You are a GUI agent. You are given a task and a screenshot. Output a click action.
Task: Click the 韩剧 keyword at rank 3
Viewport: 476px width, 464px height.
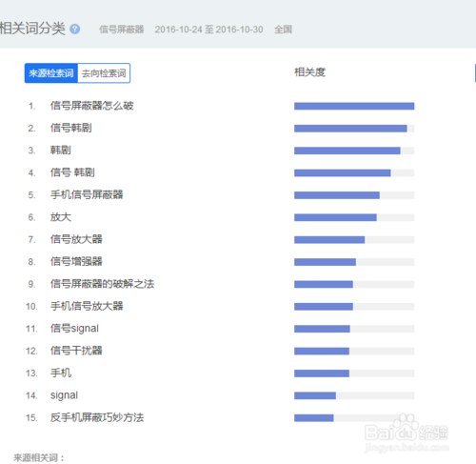tap(61, 151)
